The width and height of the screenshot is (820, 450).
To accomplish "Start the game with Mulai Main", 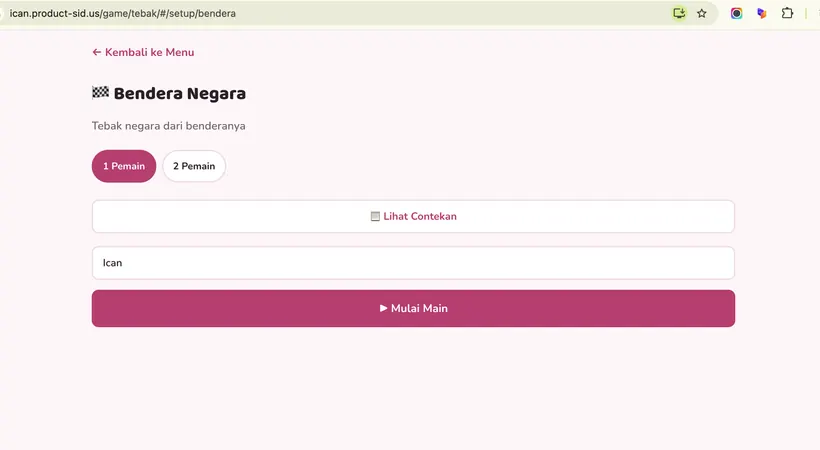I will (x=413, y=308).
